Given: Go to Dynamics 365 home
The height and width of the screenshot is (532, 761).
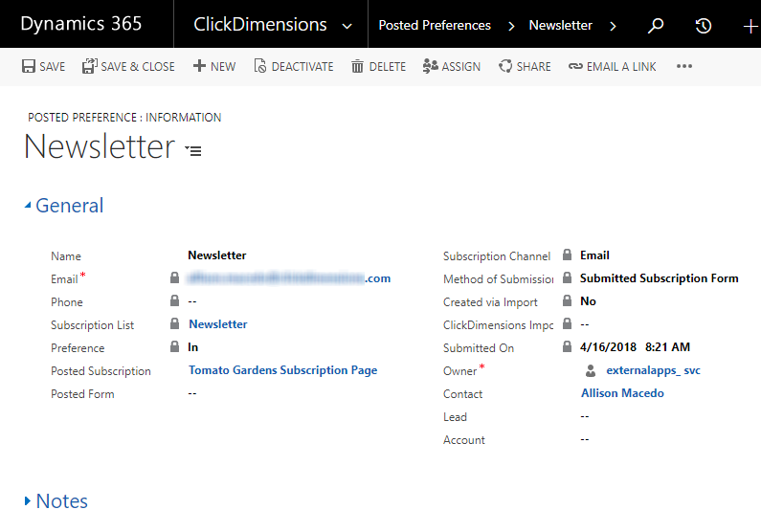Looking at the screenshot, I should pos(81,24).
